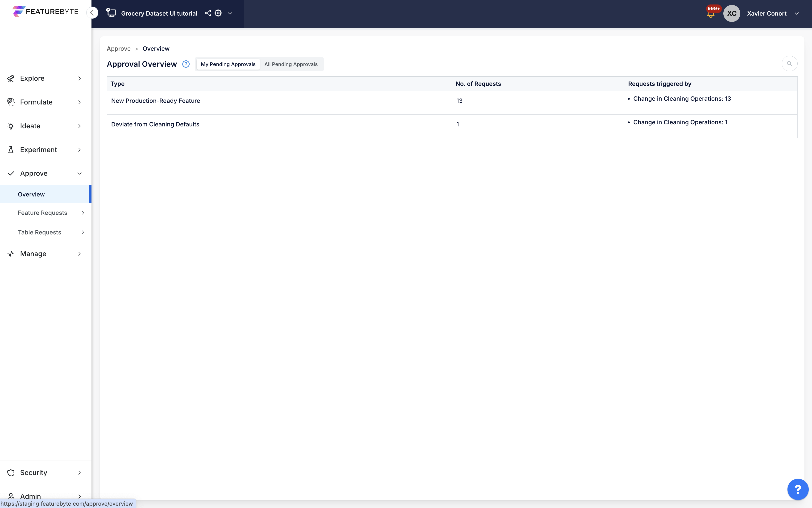Screen dimensions: 812x508
Task: Open the Deviate from Cleaning Defaults row
Action: click(452, 126)
